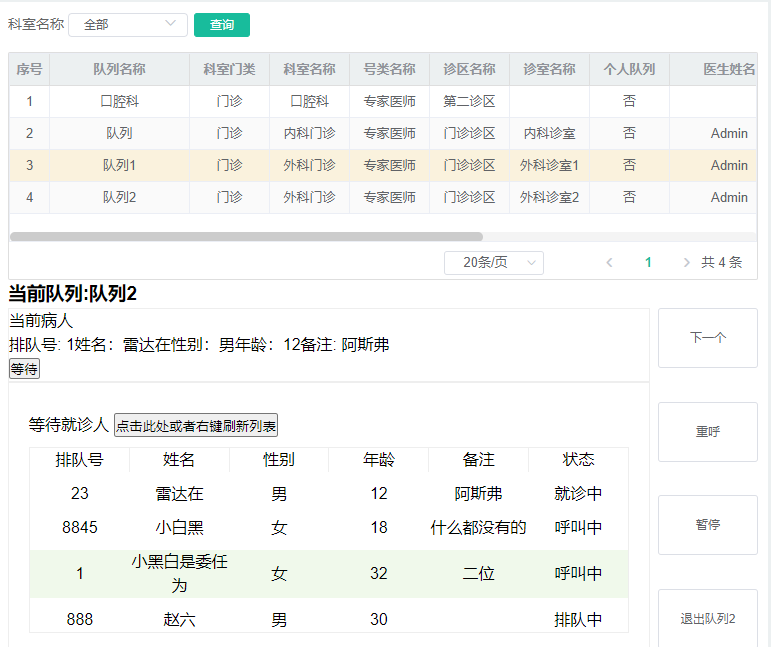Click 第二诊区 cell in row 1
Screen dimensions: 771x647
pyautogui.click(x=469, y=101)
